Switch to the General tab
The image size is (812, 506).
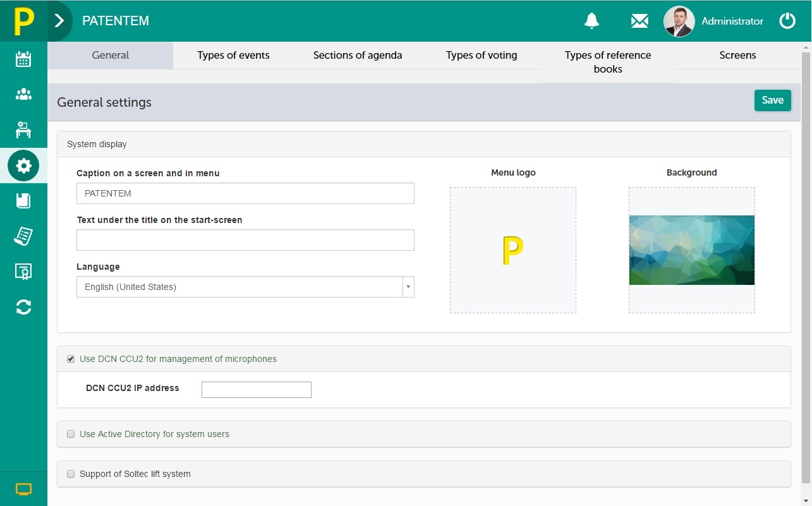[x=111, y=56]
